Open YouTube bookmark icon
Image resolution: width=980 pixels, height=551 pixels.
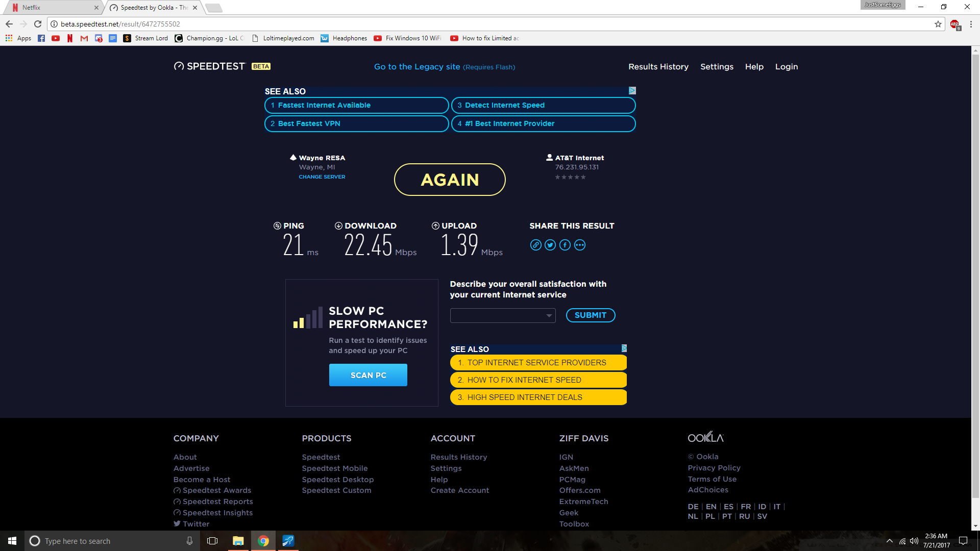coord(56,38)
